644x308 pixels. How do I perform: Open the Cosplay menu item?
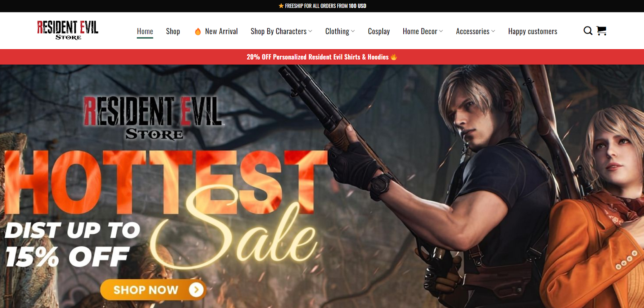(x=379, y=31)
